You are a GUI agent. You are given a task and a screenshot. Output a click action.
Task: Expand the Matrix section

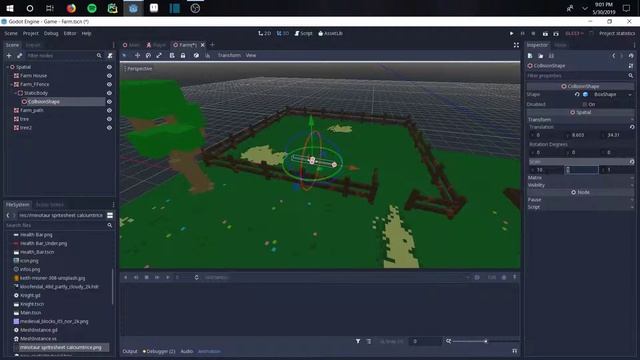tap(580, 178)
